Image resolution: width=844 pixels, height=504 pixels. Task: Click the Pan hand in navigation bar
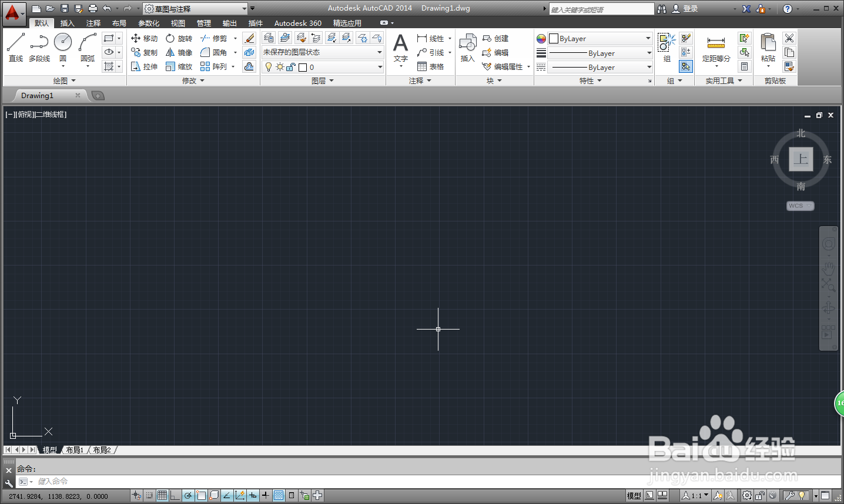(829, 268)
